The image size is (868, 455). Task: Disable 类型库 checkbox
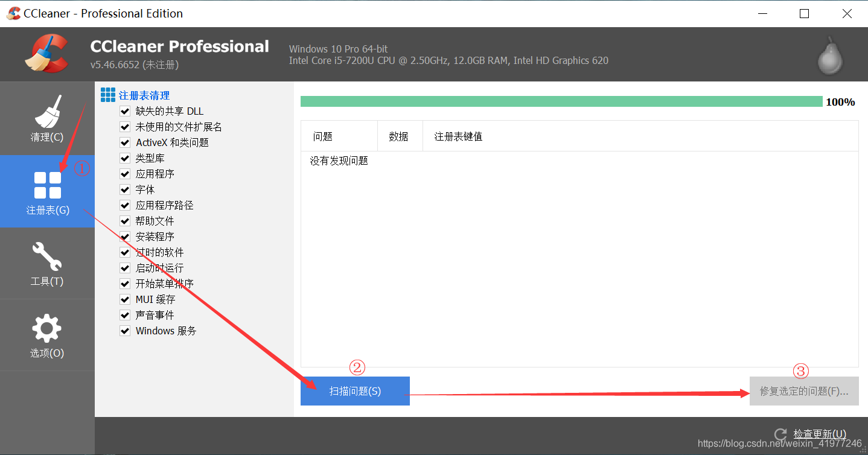[x=125, y=158]
